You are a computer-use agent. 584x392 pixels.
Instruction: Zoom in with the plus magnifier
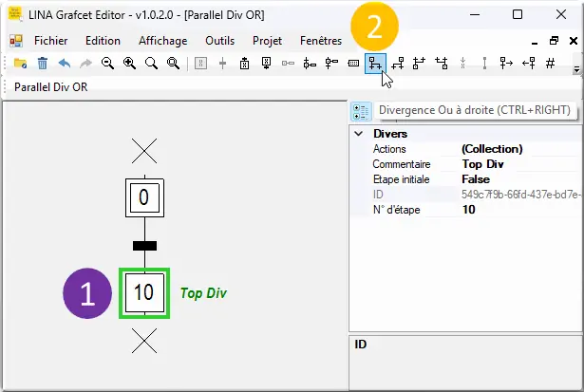tap(129, 64)
